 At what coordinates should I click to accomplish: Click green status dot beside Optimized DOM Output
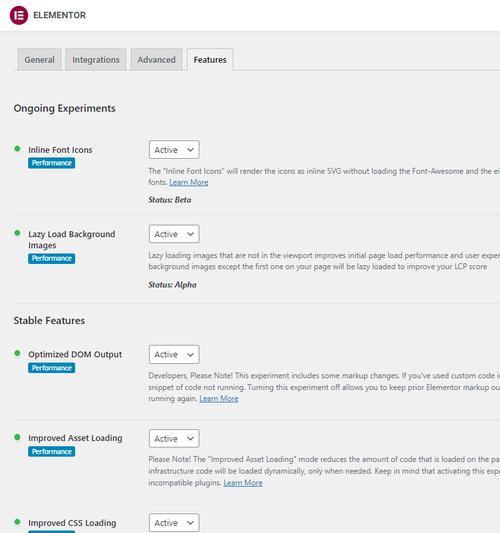pos(17,353)
